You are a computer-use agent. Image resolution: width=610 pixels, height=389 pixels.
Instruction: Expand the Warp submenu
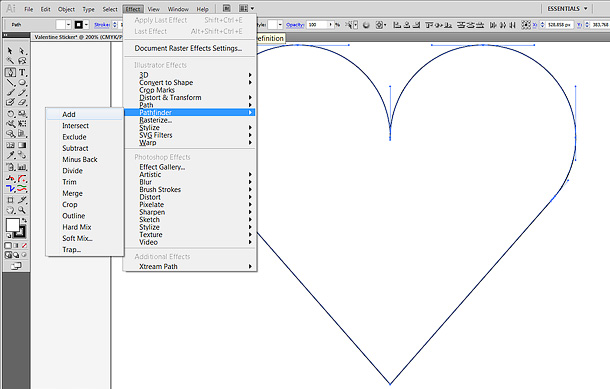point(190,142)
